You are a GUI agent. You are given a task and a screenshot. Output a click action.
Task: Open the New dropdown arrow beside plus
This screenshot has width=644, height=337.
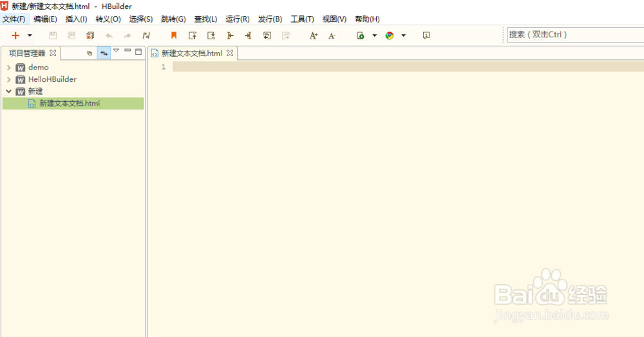point(30,35)
